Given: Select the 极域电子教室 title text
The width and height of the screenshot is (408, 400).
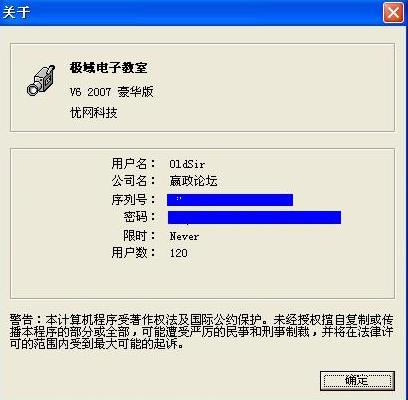Looking at the screenshot, I should click(x=108, y=68).
